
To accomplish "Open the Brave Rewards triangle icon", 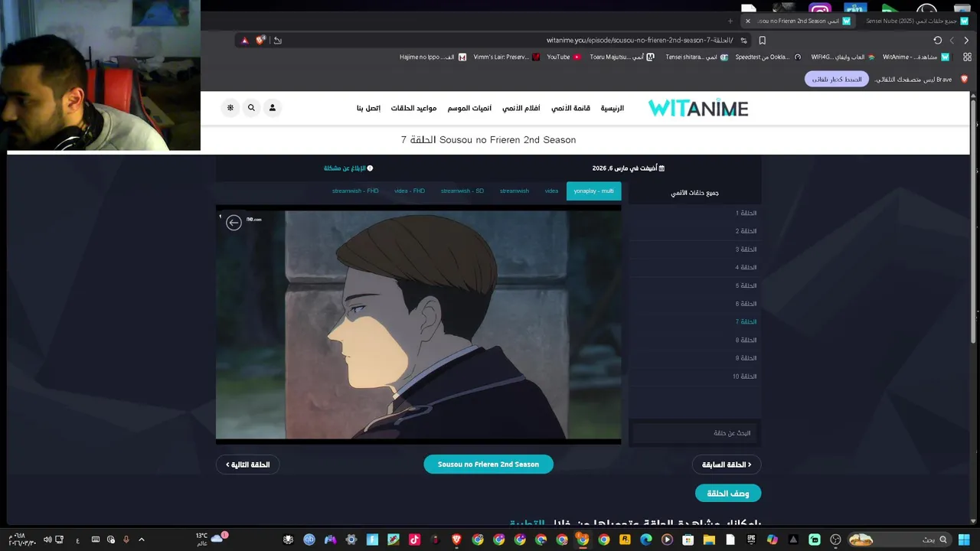I will 244,41.
